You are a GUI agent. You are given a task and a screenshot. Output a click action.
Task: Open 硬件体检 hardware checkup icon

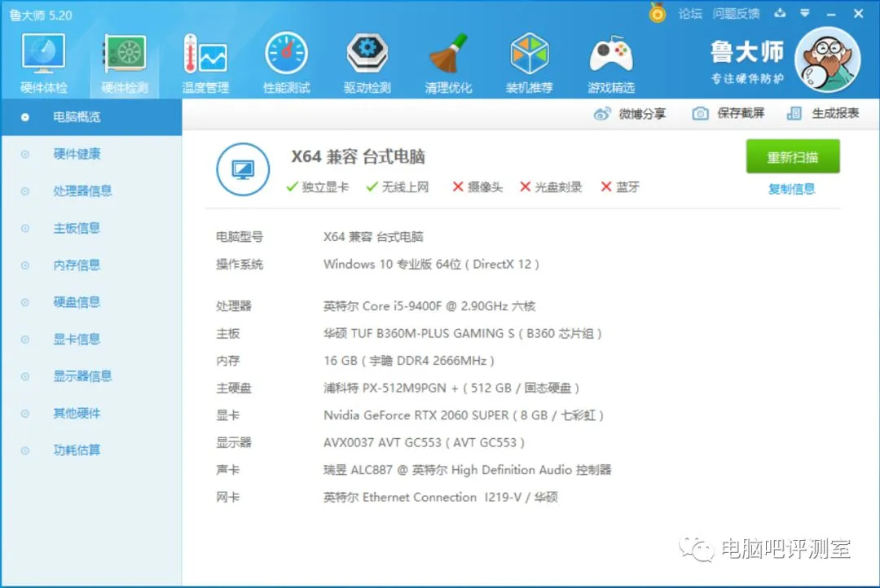coord(43,63)
